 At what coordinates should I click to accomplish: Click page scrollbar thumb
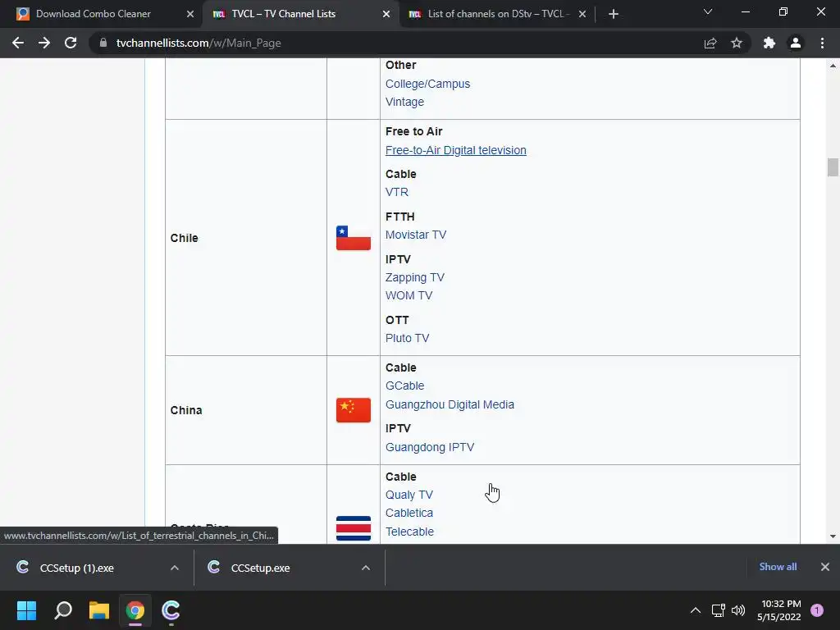pos(833,167)
